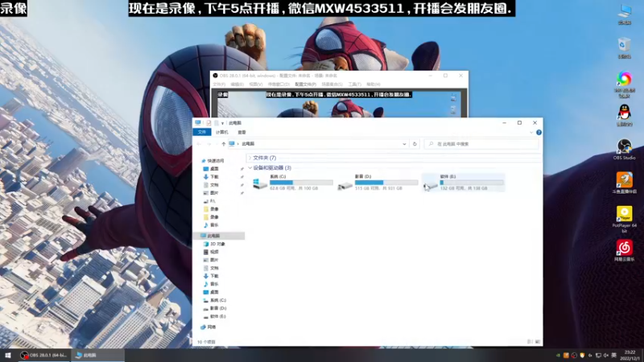Click the Windows Start button
The height and width of the screenshot is (362, 644).
[x=8, y=356]
